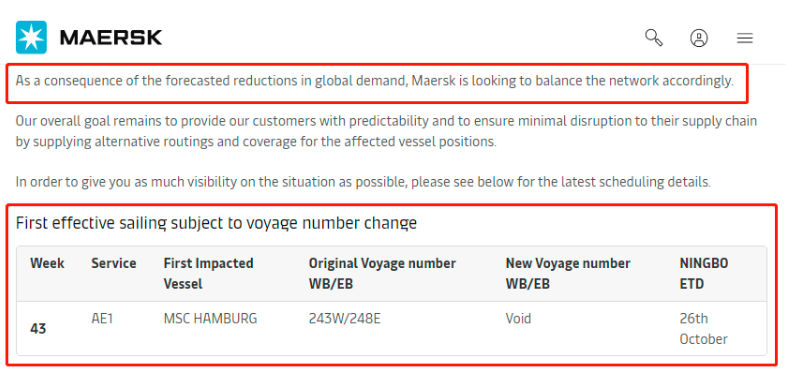Click the Maersk star logo icon
The image size is (786, 380).
pos(31,38)
